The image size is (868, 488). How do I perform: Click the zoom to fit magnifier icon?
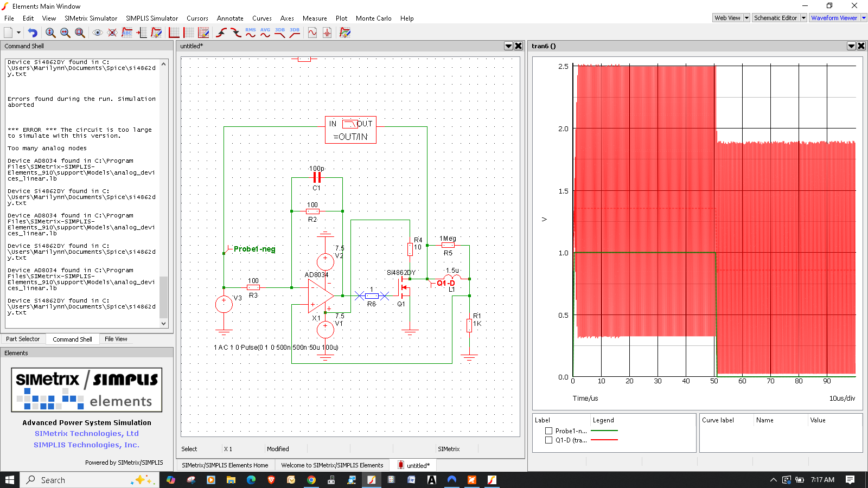click(80, 33)
